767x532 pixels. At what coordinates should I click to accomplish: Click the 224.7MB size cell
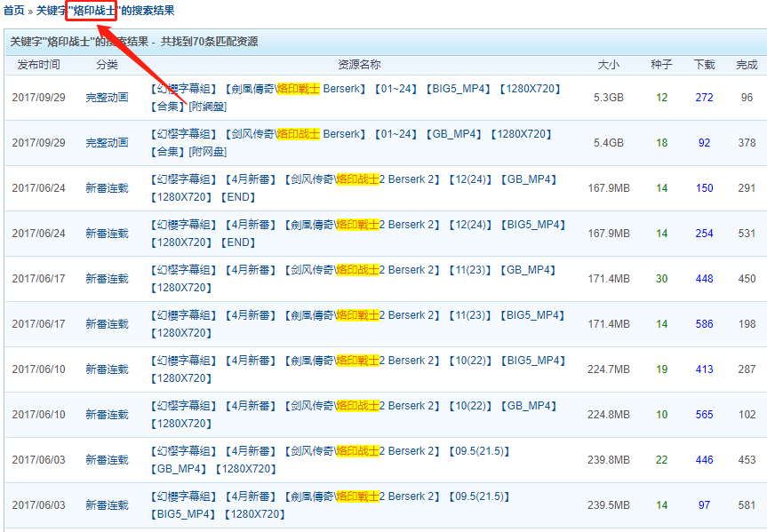click(x=609, y=369)
